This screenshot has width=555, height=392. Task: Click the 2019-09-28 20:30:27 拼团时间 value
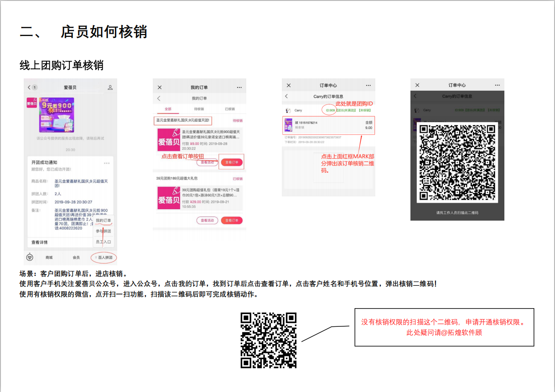coord(73,202)
